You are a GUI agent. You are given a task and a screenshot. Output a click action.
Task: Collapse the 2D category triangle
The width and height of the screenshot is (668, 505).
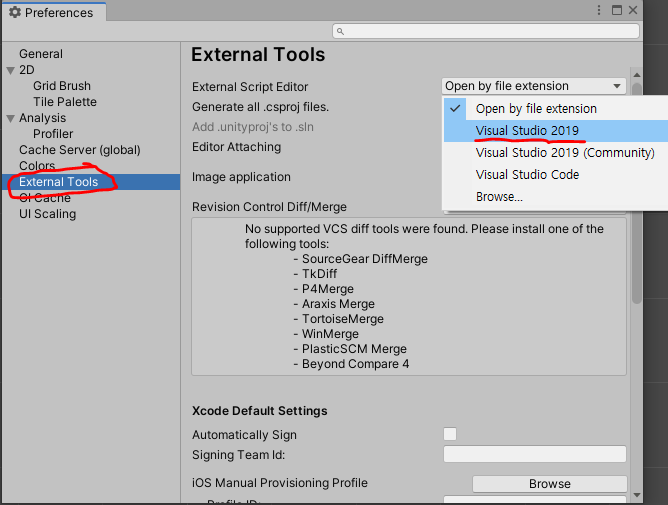(x=11, y=70)
